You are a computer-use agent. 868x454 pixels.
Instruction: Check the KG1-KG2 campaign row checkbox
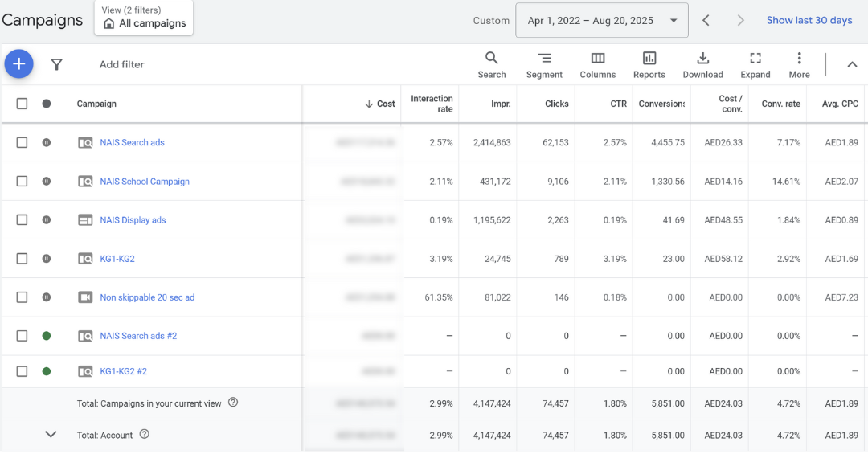[22, 259]
